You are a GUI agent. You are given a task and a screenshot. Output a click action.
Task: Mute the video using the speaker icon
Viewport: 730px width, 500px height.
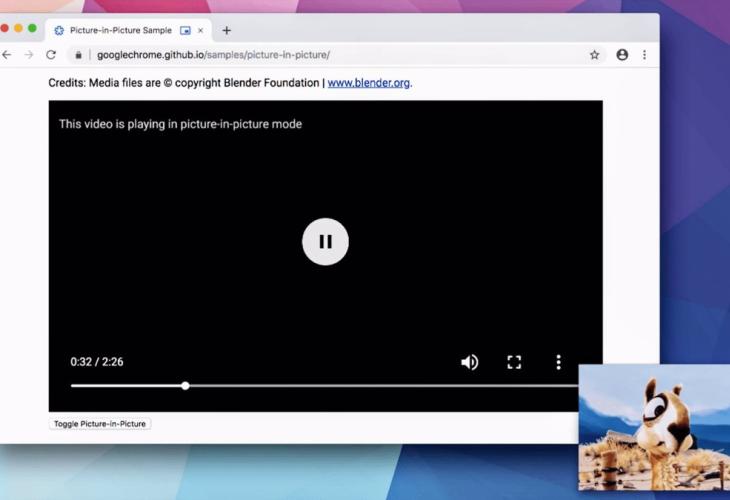tap(469, 362)
